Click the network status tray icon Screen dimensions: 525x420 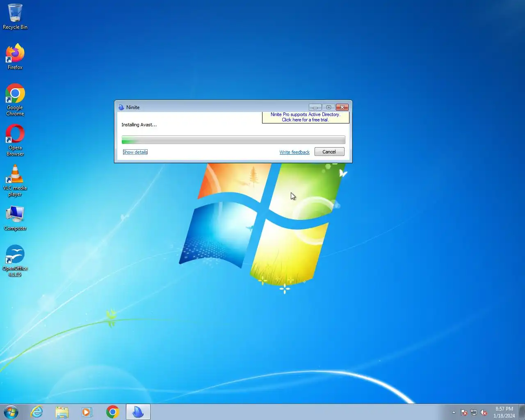click(474, 412)
